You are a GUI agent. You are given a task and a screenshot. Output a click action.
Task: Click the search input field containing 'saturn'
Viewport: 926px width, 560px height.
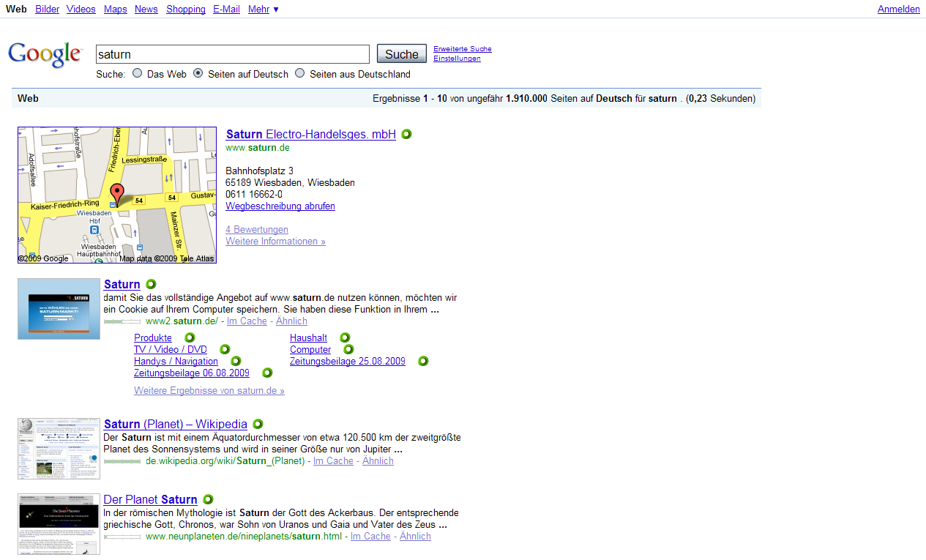232,54
